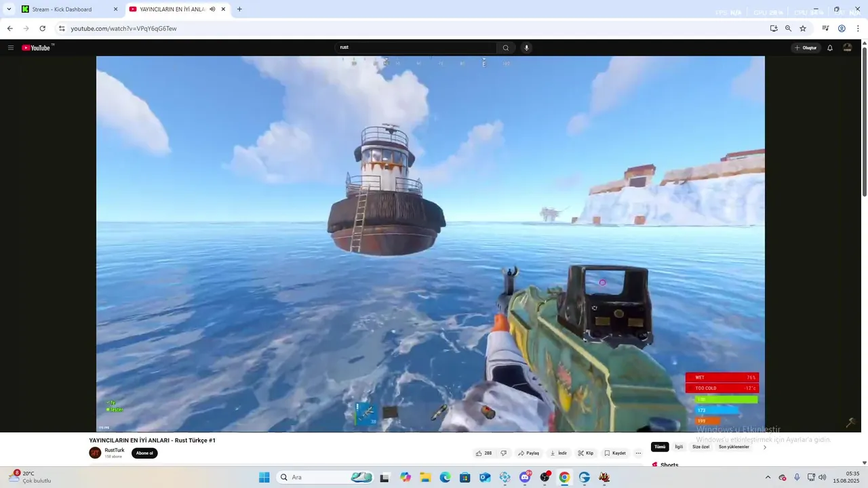Open the YouTube hamburger guide menu

(x=11, y=47)
